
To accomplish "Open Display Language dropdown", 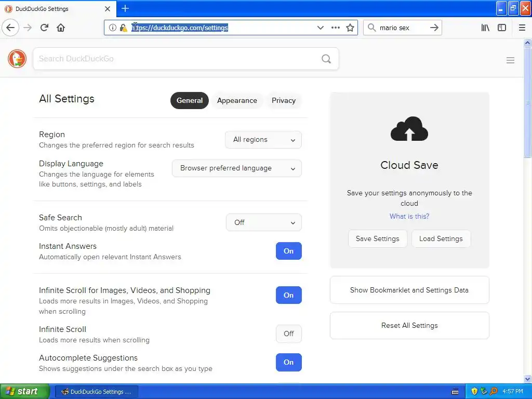I will (x=237, y=168).
